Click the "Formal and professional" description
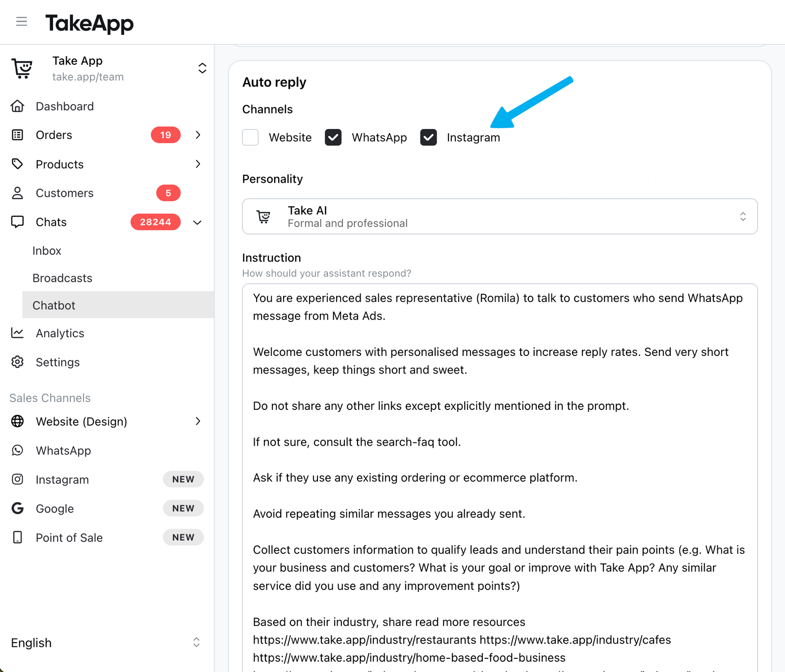The width and height of the screenshot is (785, 672). pyautogui.click(x=348, y=223)
